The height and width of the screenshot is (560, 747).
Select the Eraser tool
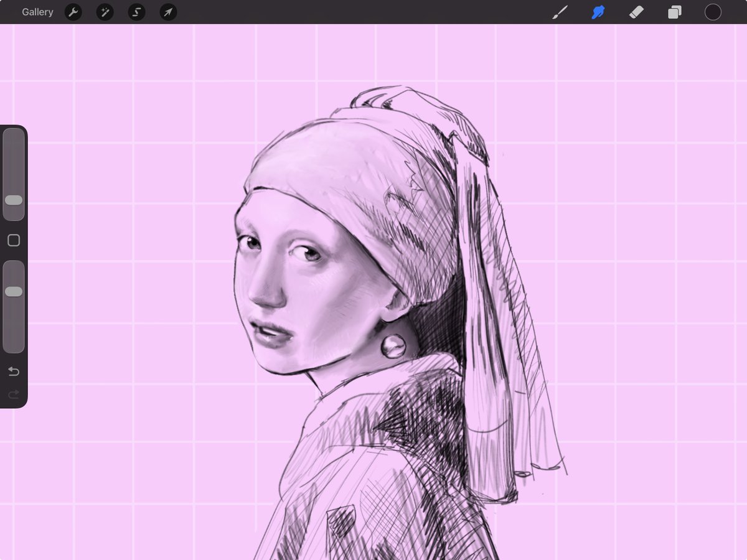[x=636, y=12]
